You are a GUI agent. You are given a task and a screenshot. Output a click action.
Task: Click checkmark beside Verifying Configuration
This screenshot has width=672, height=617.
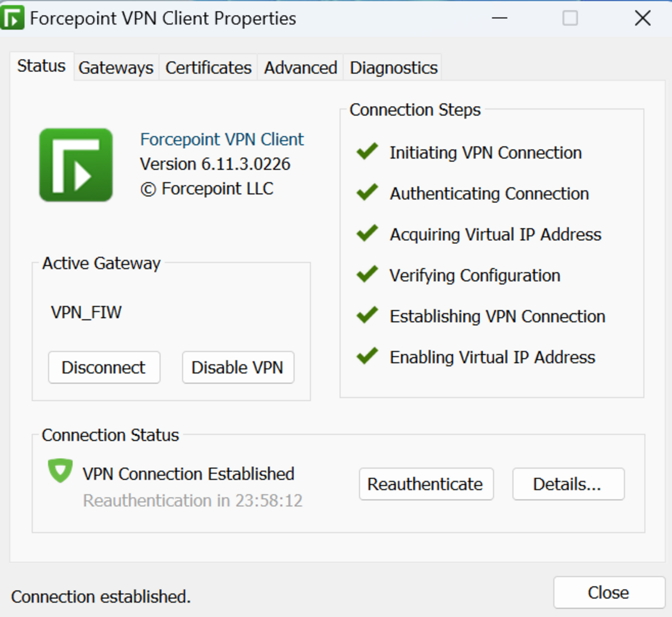pos(367,275)
